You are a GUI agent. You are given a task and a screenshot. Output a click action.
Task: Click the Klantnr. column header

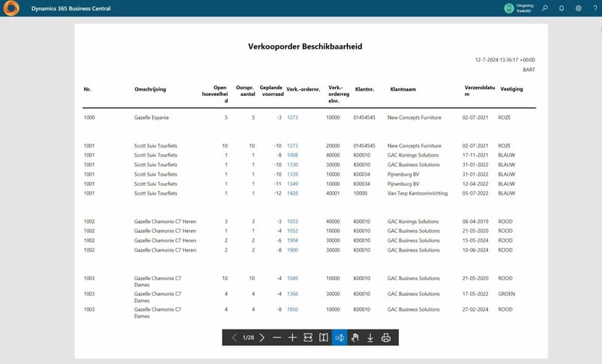(x=364, y=89)
